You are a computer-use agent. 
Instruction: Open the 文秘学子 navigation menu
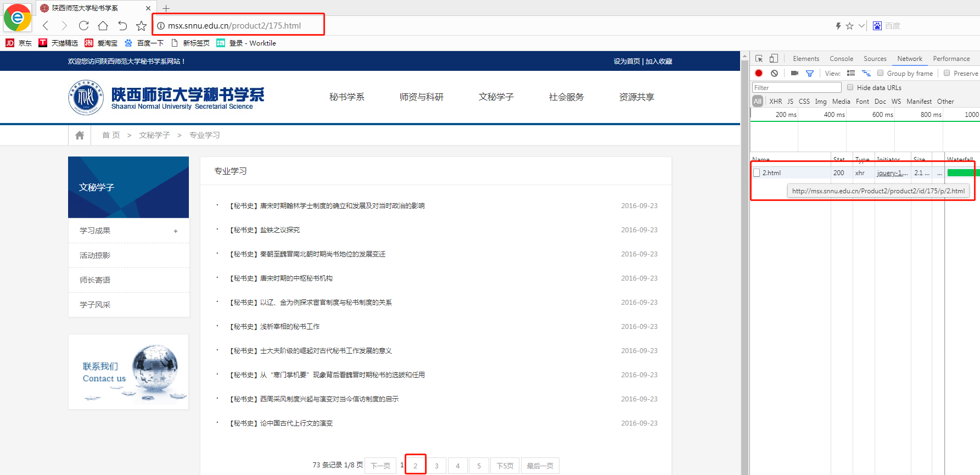coord(496,97)
